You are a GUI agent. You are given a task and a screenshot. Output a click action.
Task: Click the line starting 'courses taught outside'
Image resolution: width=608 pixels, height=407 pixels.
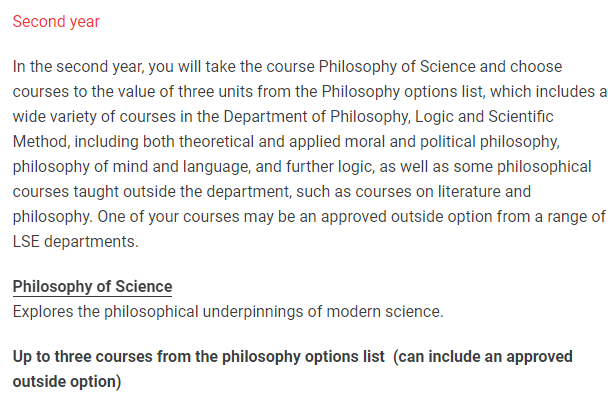pyautogui.click(x=272, y=191)
